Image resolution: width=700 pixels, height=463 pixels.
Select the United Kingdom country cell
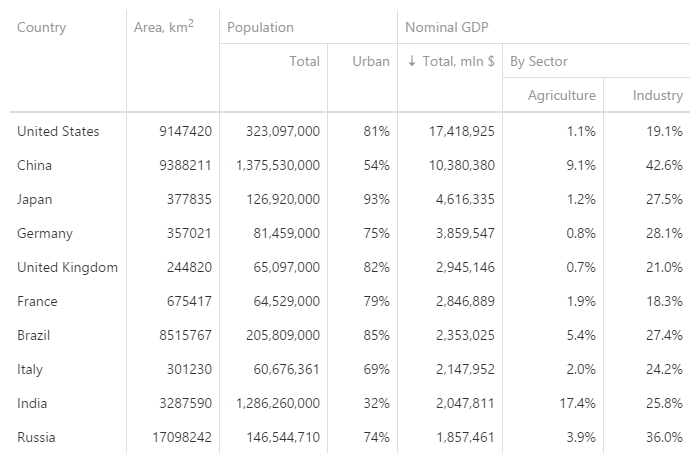[x=67, y=267]
